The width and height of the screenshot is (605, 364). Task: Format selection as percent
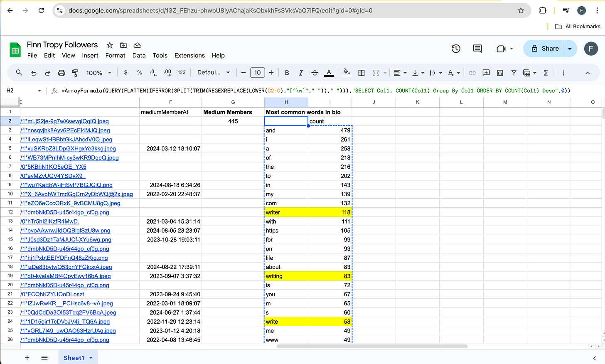point(140,73)
